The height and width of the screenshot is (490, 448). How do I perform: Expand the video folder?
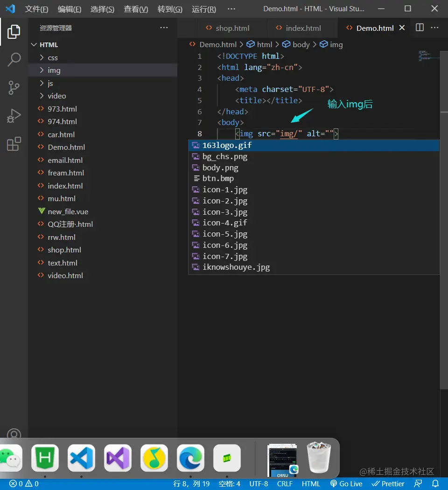[103, 96]
